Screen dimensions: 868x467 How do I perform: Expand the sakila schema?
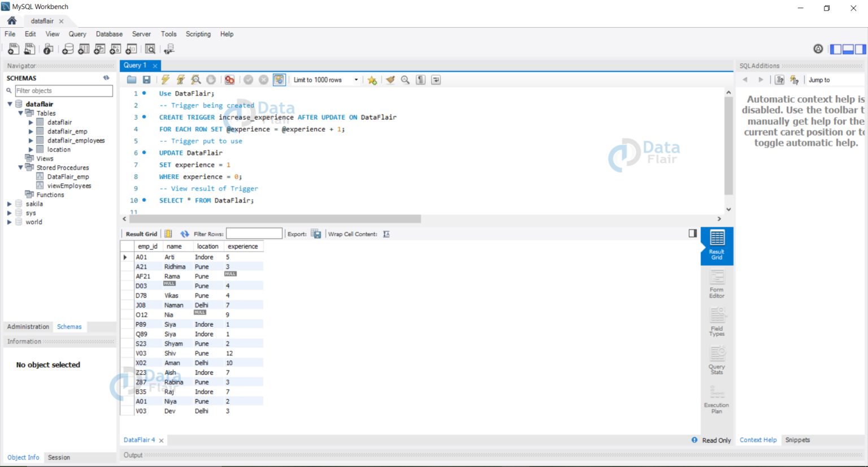[10, 204]
